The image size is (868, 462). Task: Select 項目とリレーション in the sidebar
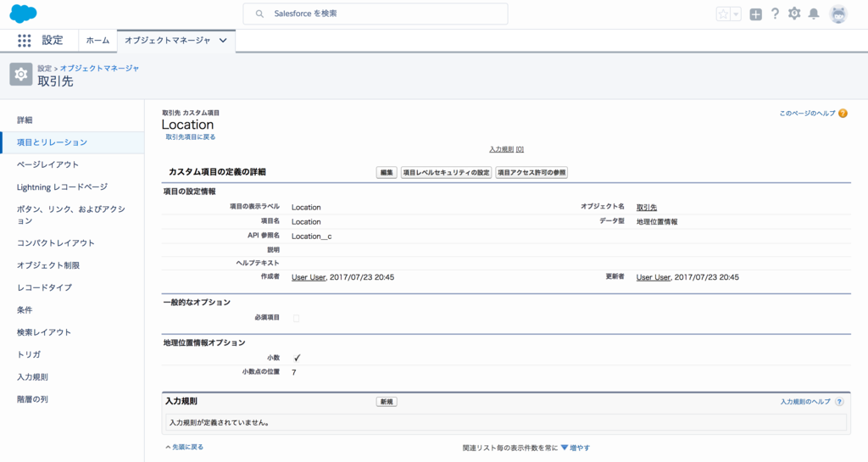click(72, 142)
